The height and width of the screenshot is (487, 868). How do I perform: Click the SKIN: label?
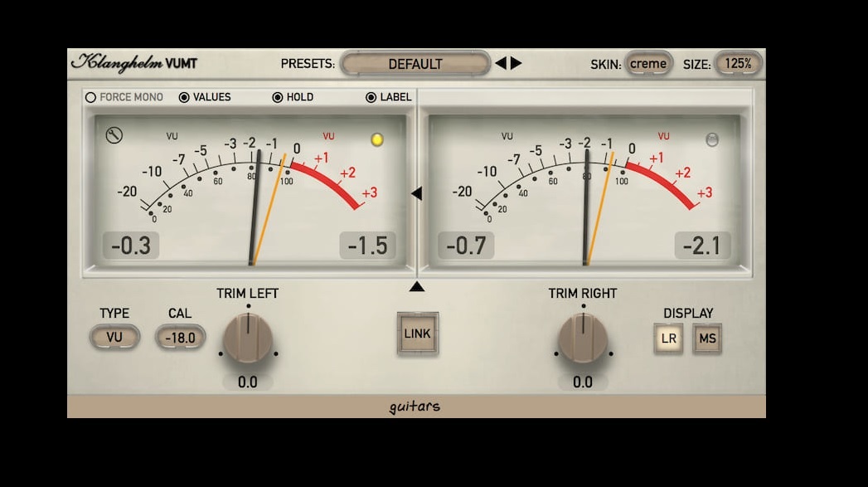pyautogui.click(x=605, y=65)
